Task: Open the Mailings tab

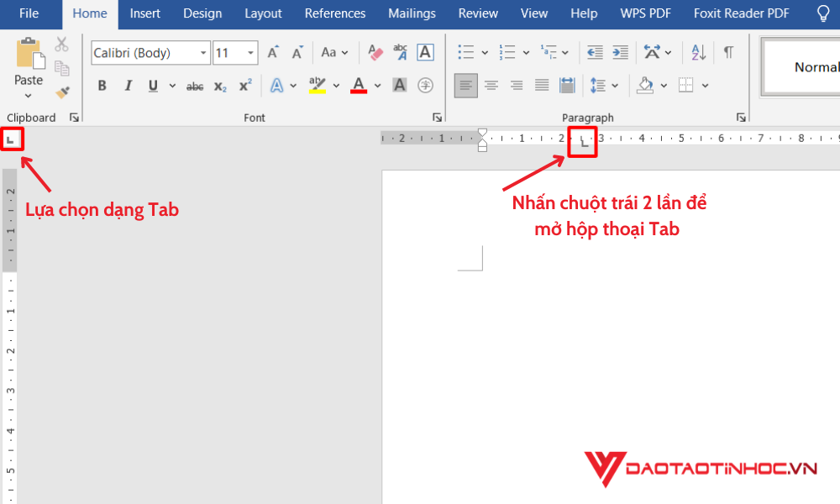Action: [412, 13]
